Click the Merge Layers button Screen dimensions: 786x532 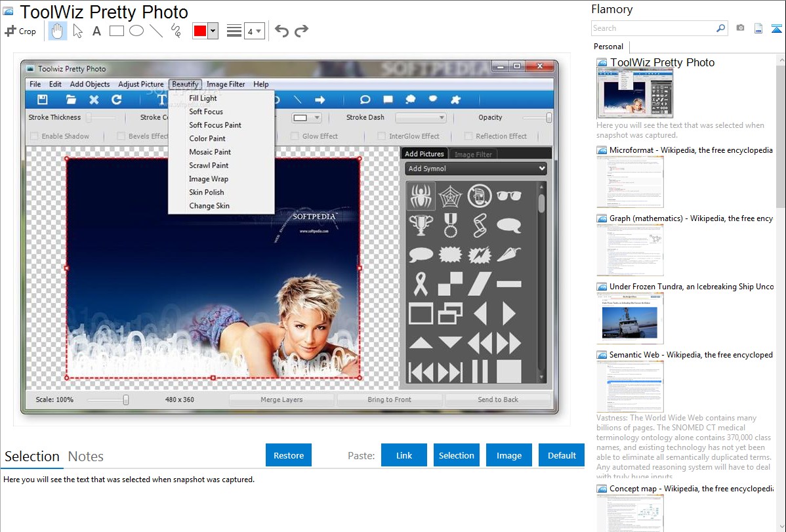(x=281, y=399)
